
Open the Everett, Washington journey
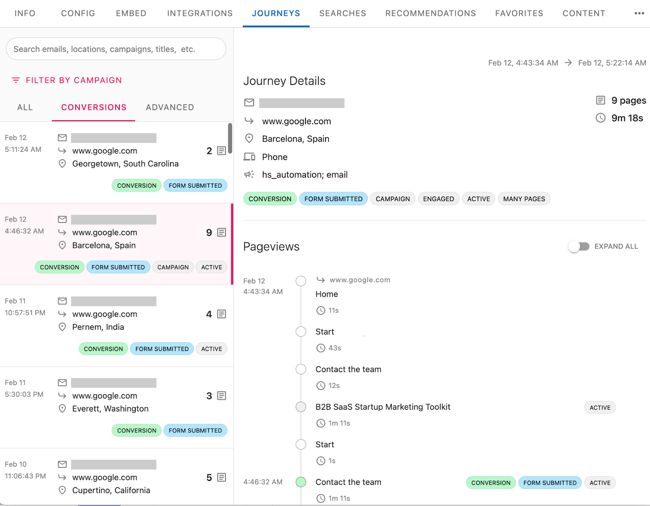[x=116, y=407]
